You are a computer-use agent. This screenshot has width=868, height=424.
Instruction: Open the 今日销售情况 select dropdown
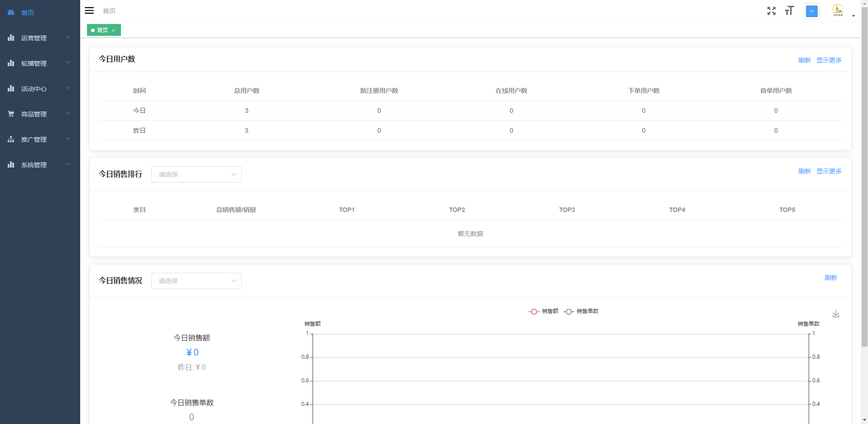coord(196,281)
